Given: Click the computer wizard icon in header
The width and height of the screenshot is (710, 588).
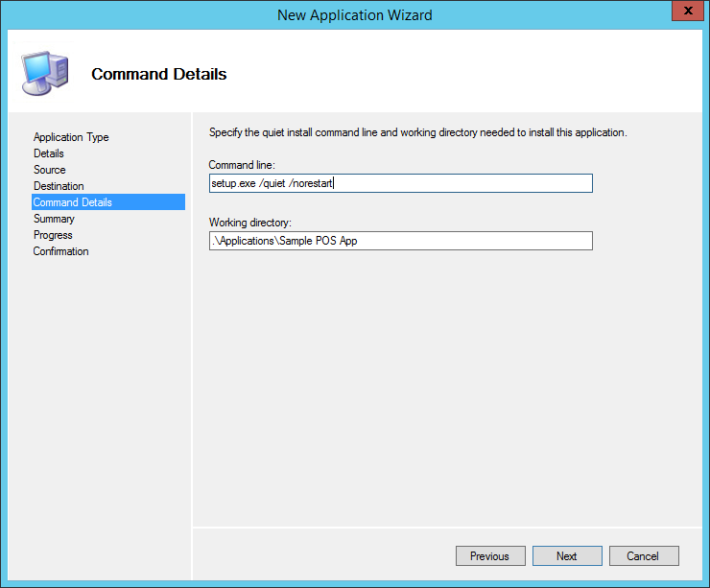Looking at the screenshot, I should (x=43, y=73).
